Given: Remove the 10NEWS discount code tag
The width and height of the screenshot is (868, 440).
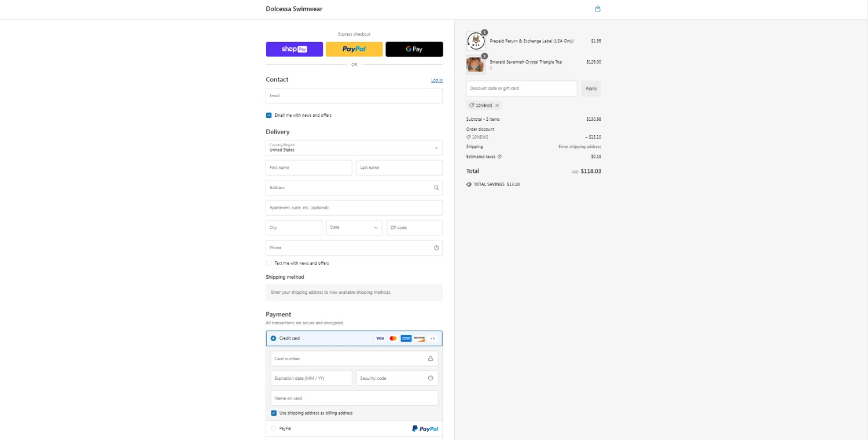Looking at the screenshot, I should [x=497, y=106].
